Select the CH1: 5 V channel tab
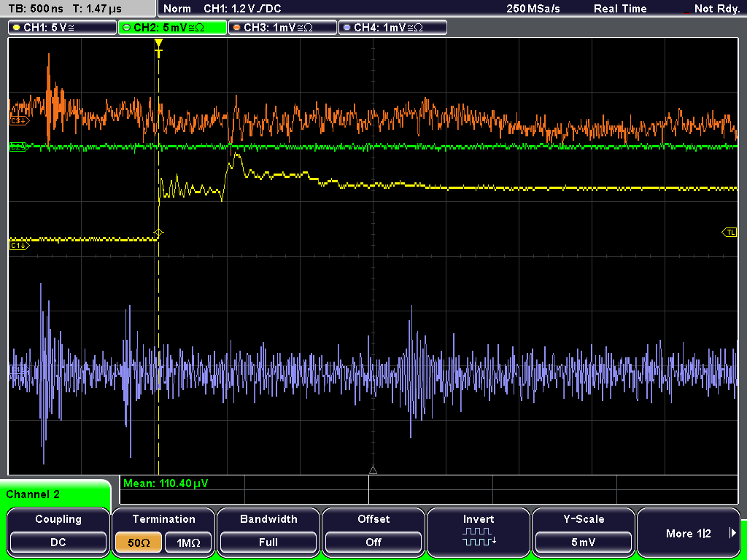Image resolution: width=747 pixels, height=560 pixels. pos(63,28)
